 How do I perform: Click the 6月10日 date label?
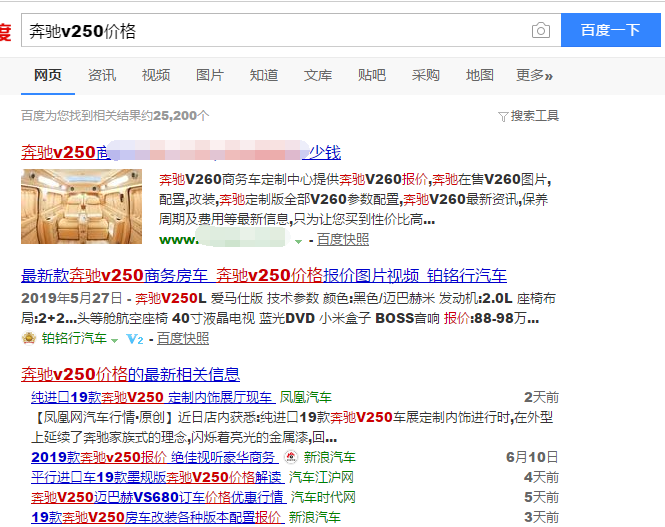[532, 457]
